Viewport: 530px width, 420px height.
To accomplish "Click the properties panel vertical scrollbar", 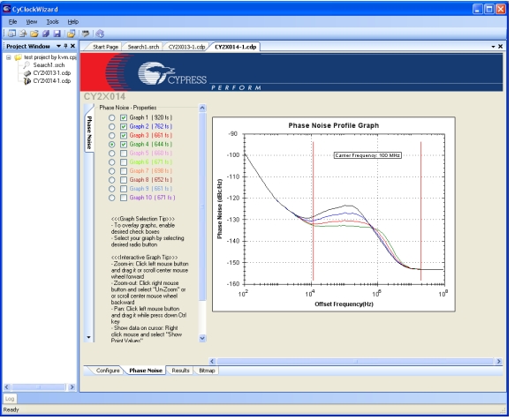I will pos(203,221).
